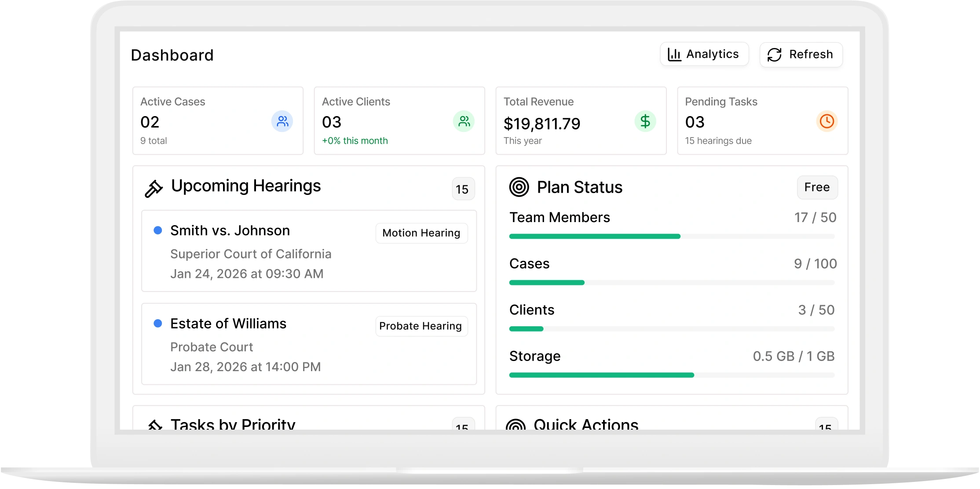
Task: Click the Refresh button
Action: click(x=801, y=55)
